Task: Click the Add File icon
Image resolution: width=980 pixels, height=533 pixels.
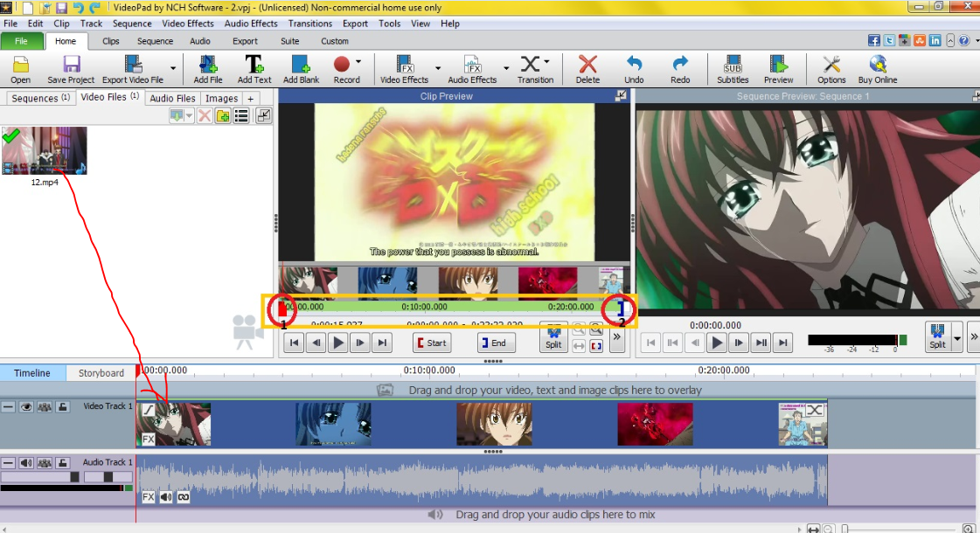Action: click(x=207, y=70)
